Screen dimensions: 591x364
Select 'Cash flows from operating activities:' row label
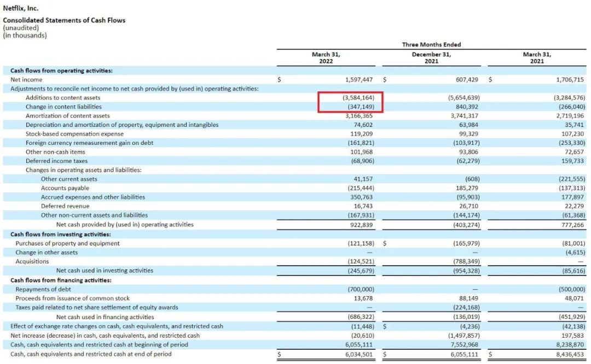pyautogui.click(x=61, y=71)
